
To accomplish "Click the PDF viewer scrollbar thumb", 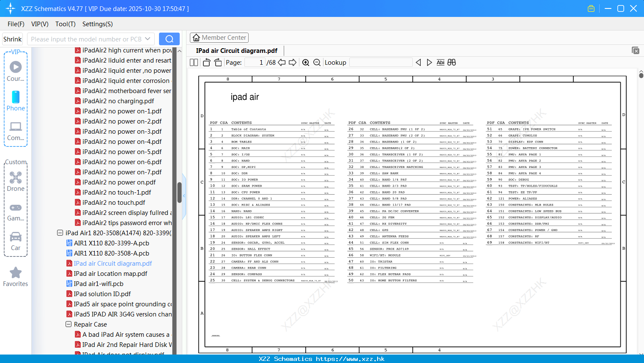I will (x=641, y=75).
